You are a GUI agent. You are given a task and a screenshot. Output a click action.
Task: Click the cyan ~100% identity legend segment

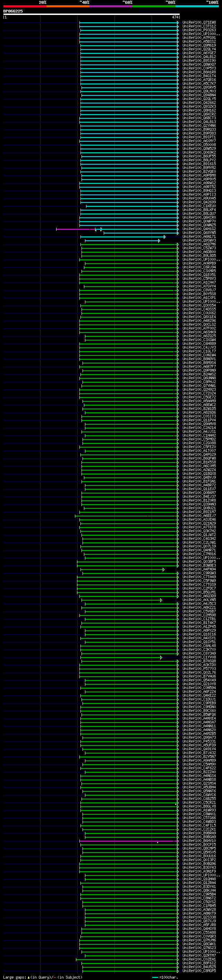point(197,6)
